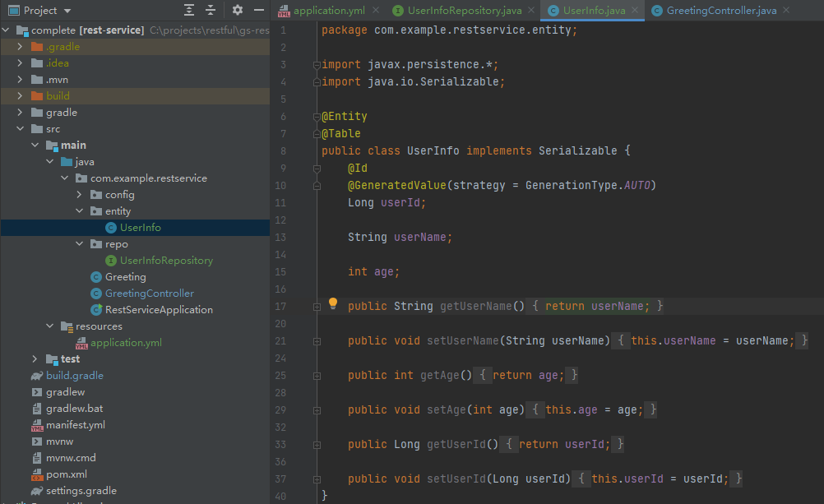This screenshot has height=504, width=824.
Task: Click the package statement on line 1
Action: [x=449, y=30]
